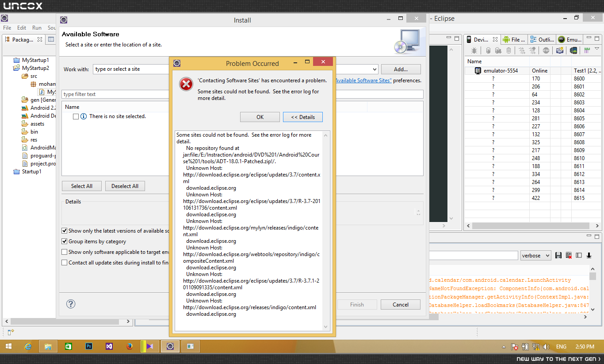The image size is (604, 364).
Task: Open File Explorer from the taskbar
Action: (x=48, y=346)
